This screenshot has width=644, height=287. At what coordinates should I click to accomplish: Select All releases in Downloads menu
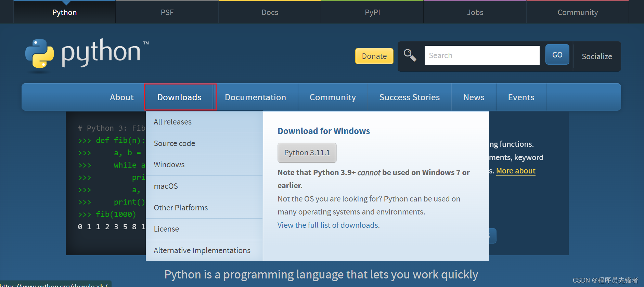(x=204, y=122)
